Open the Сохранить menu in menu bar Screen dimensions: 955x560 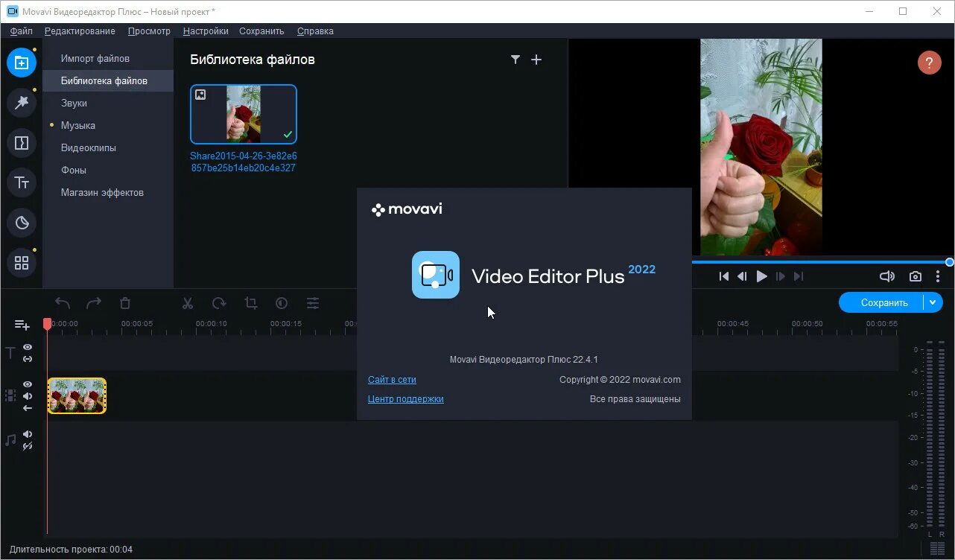pos(261,31)
